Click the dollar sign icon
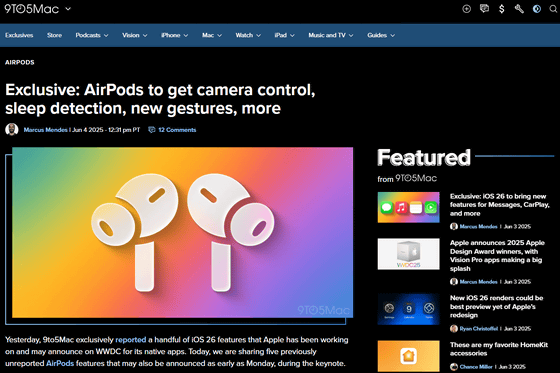 [501, 9]
